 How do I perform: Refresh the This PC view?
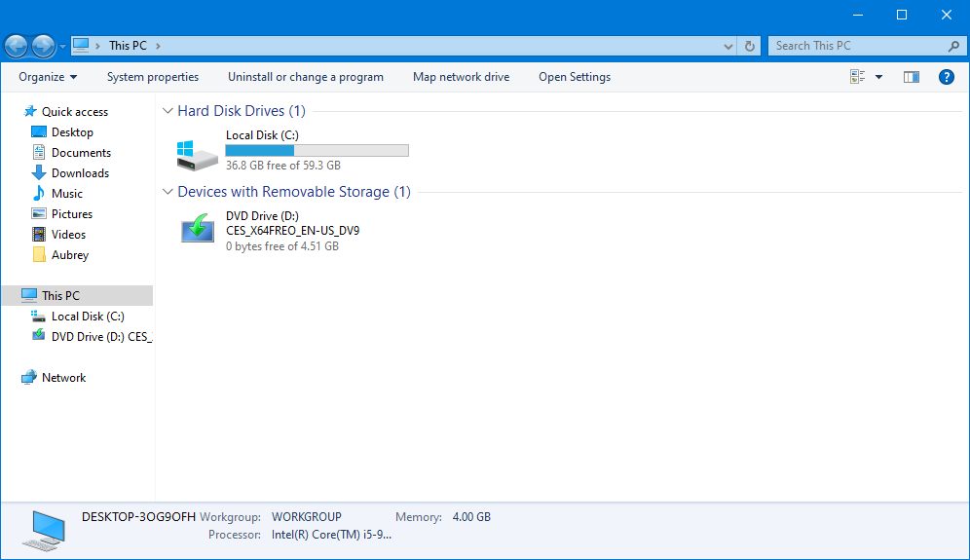click(749, 46)
